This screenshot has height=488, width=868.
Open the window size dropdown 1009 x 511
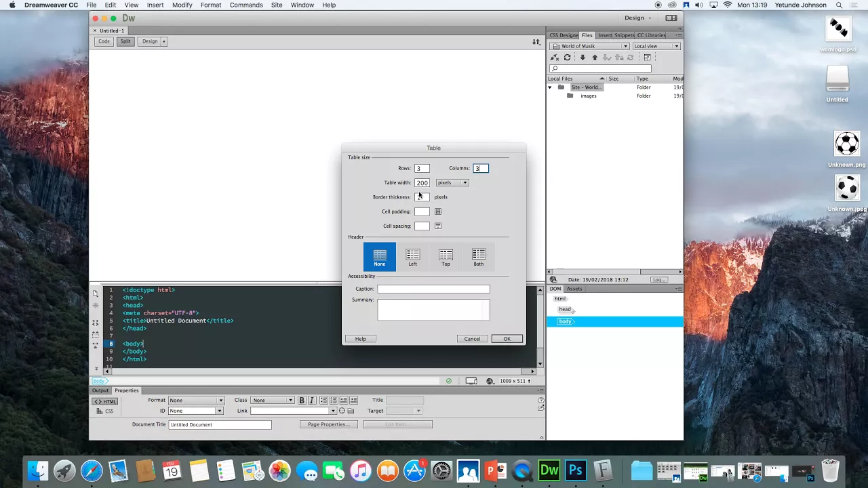(517, 381)
